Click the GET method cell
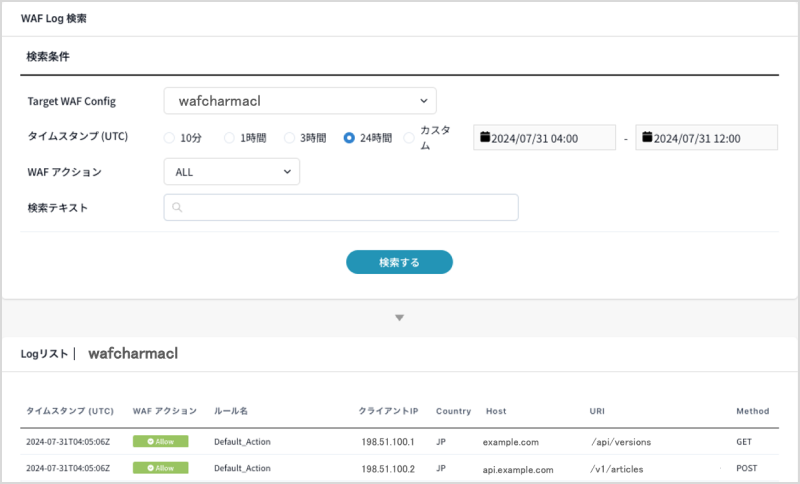The image size is (800, 484). click(x=744, y=442)
